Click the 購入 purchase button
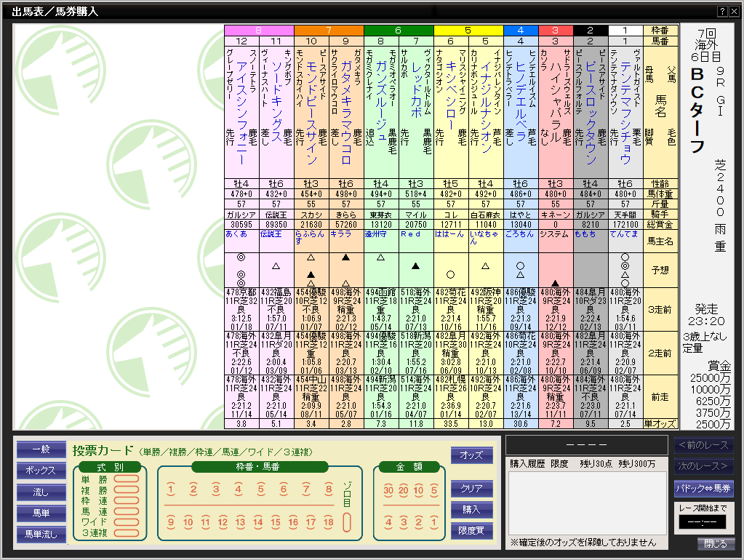This screenshot has height=560, width=744. pyautogui.click(x=472, y=510)
